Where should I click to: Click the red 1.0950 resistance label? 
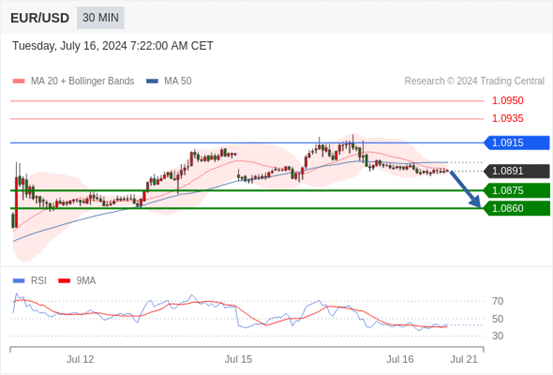point(508,101)
